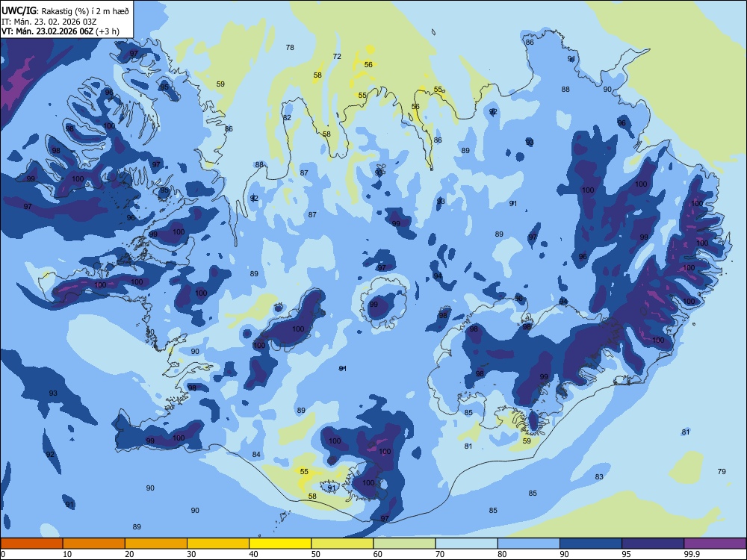Click the '70' label on the legend scale

coord(440,554)
